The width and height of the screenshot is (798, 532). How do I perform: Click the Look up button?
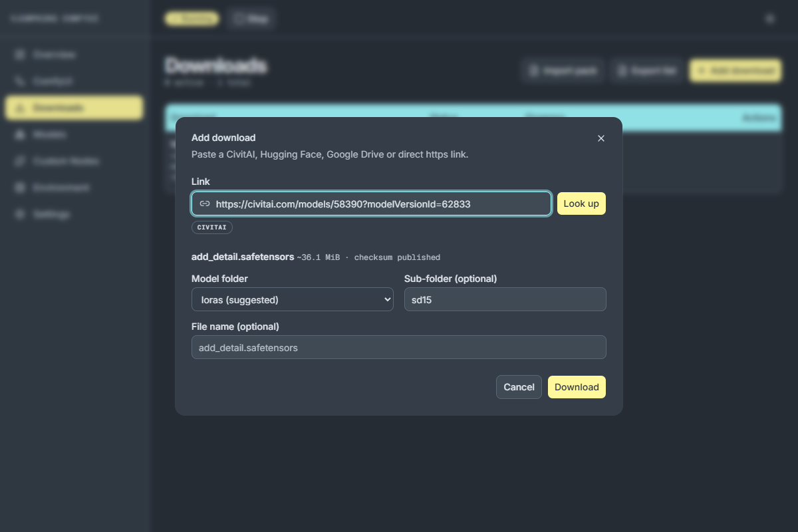tap(581, 203)
